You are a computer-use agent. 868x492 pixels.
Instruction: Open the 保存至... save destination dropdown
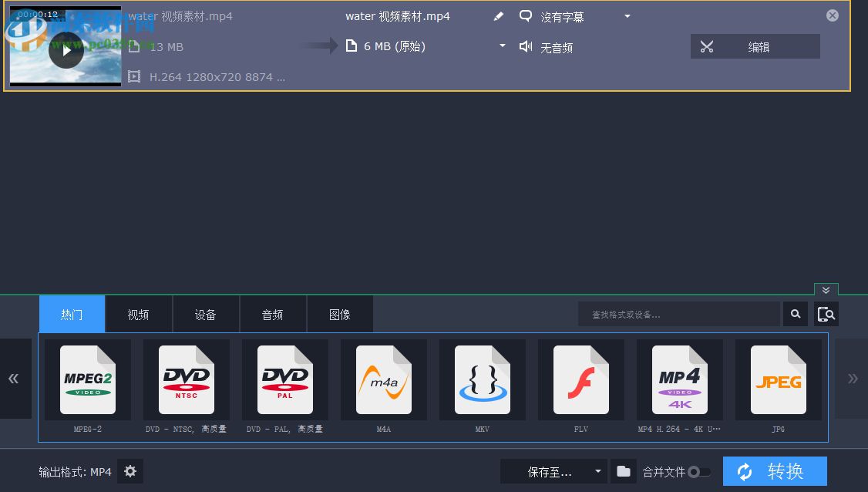[551, 471]
